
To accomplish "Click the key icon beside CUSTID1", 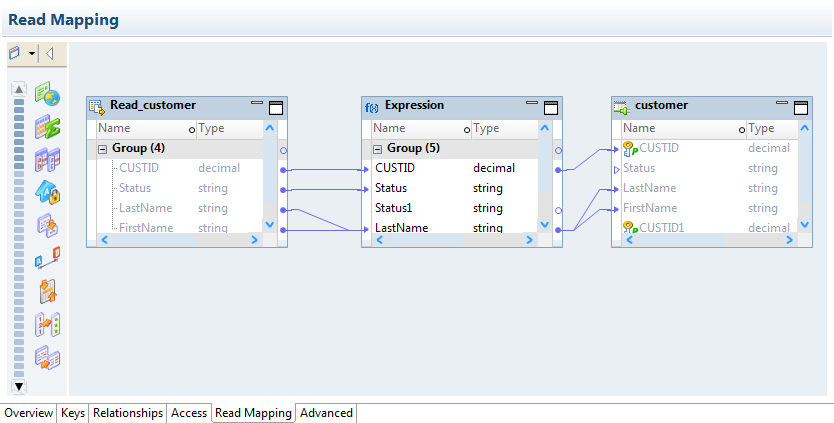I will (629, 228).
